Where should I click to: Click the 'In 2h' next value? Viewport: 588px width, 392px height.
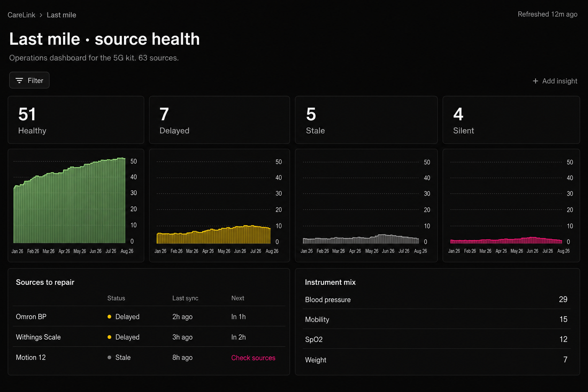click(x=238, y=337)
